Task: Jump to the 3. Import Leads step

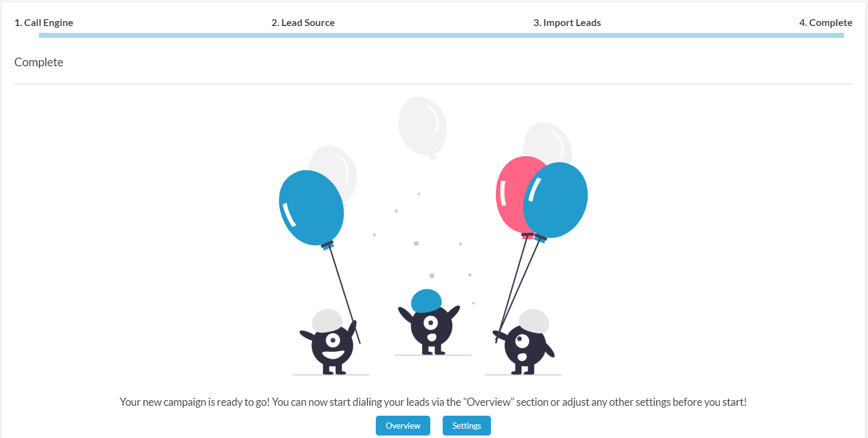Action: coord(567,23)
